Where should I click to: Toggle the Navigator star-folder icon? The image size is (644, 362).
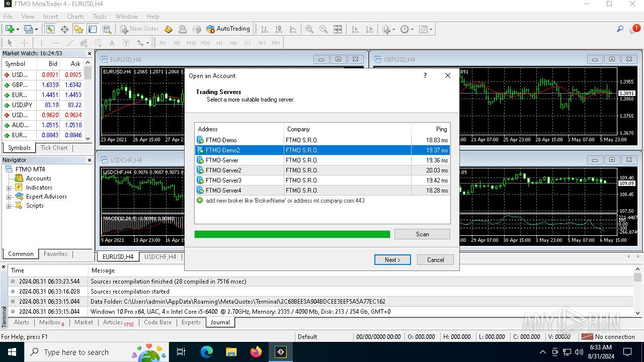tap(78, 29)
